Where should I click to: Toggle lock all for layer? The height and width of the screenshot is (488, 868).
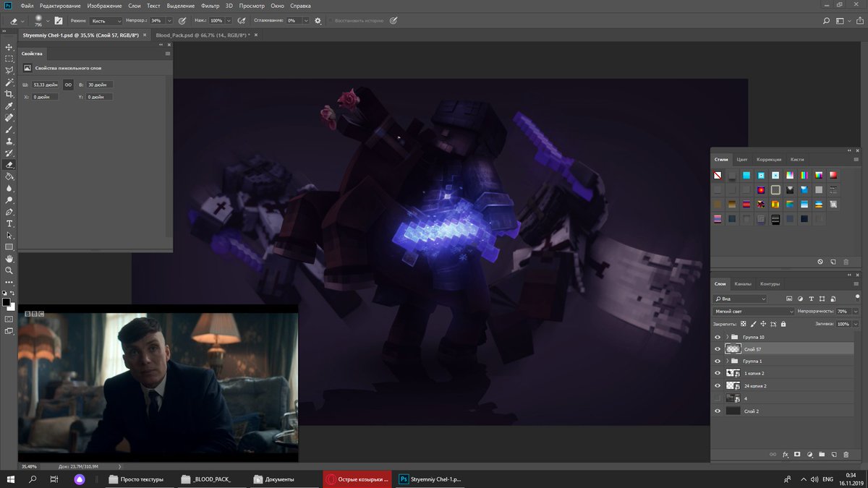[x=784, y=324]
